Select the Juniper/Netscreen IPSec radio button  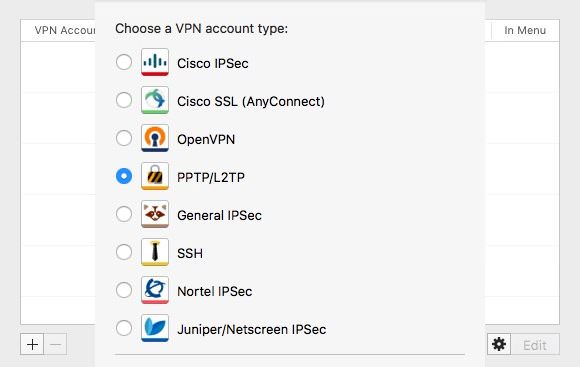[124, 328]
